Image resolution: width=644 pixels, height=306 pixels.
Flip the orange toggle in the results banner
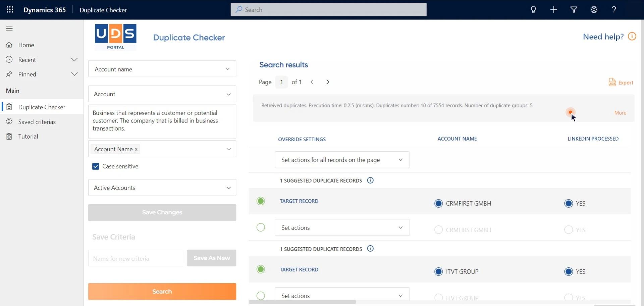(x=571, y=112)
